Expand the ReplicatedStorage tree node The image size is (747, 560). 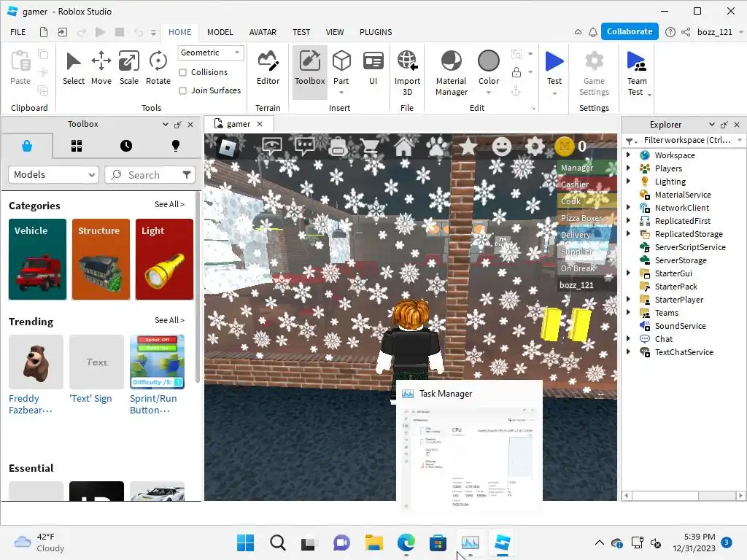coord(628,233)
